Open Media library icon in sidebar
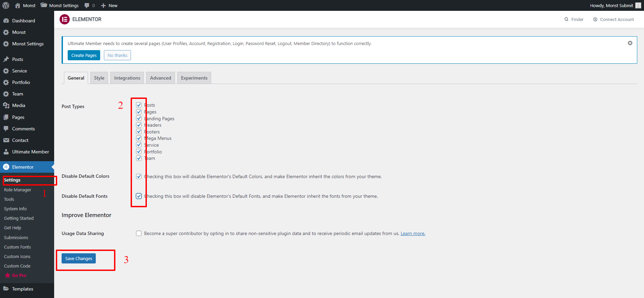The height and width of the screenshot is (298, 644). [x=6, y=105]
